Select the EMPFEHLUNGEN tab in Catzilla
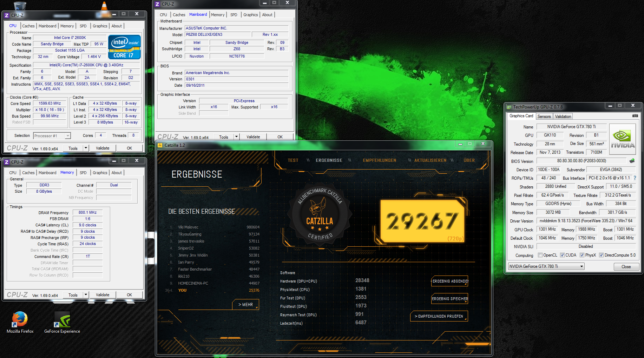This screenshot has width=644, height=358. (x=379, y=160)
